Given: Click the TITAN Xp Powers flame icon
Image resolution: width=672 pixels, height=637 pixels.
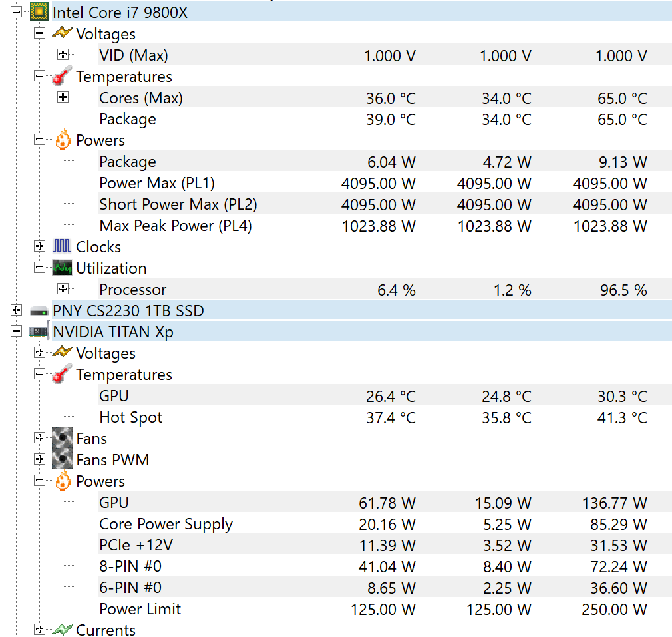Looking at the screenshot, I should (x=63, y=481).
